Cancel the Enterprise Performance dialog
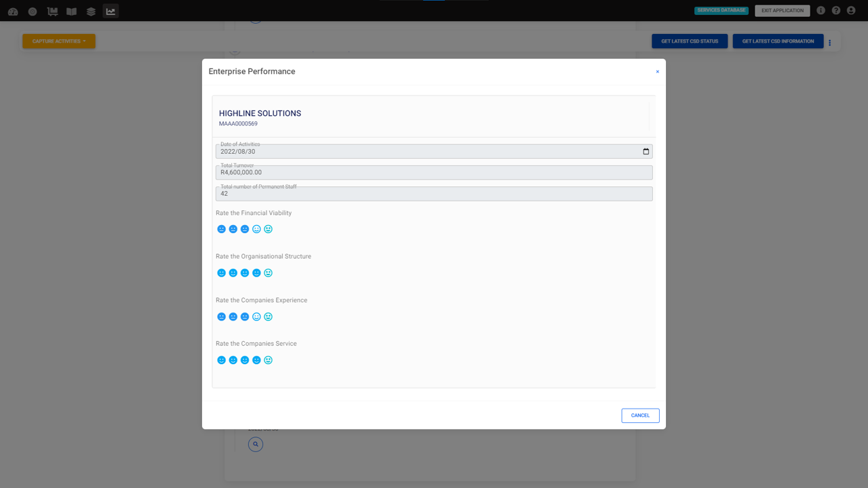868x488 pixels. coord(640,415)
